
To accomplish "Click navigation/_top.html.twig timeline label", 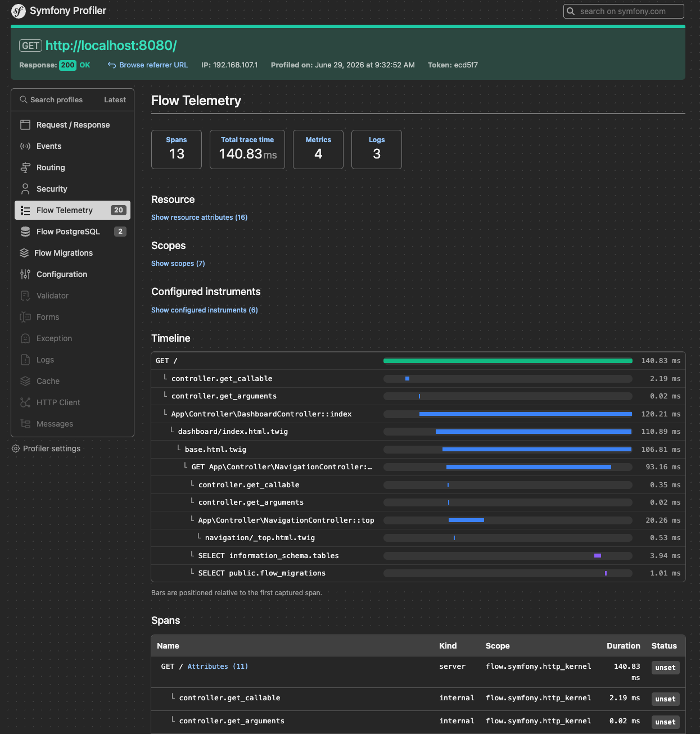I will click(x=260, y=538).
